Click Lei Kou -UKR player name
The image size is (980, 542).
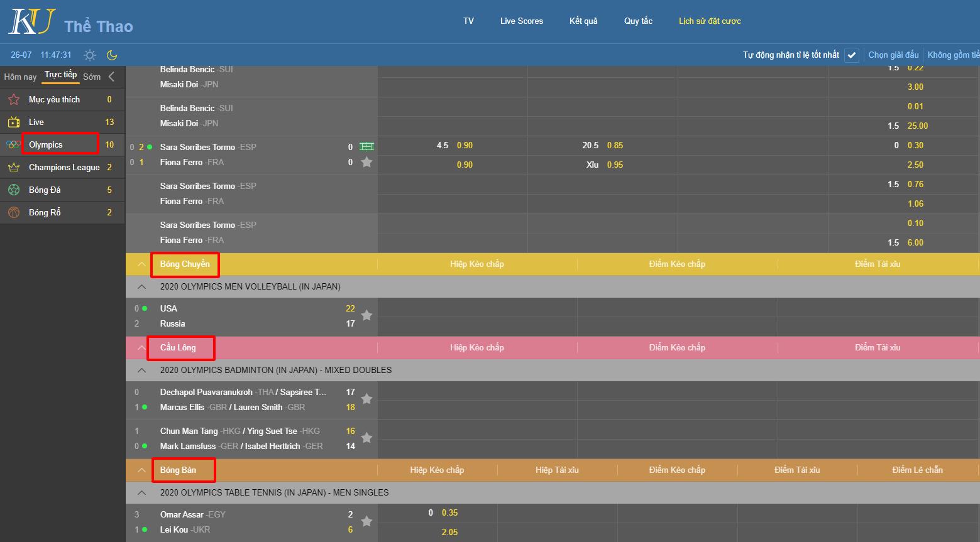pyautogui.click(x=185, y=529)
